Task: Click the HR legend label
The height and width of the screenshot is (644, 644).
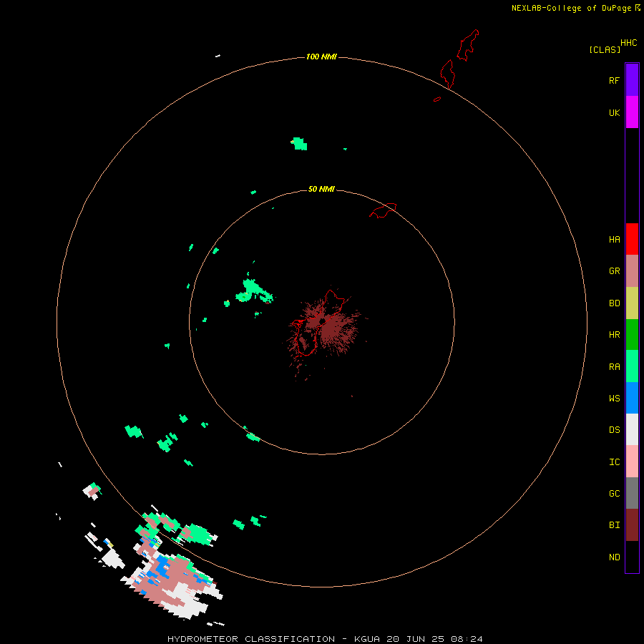Action: 614,335
